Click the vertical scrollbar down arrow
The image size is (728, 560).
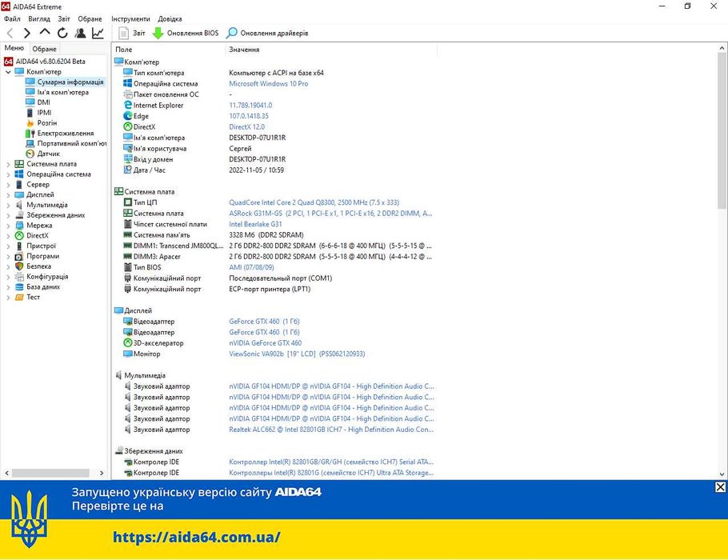722,474
